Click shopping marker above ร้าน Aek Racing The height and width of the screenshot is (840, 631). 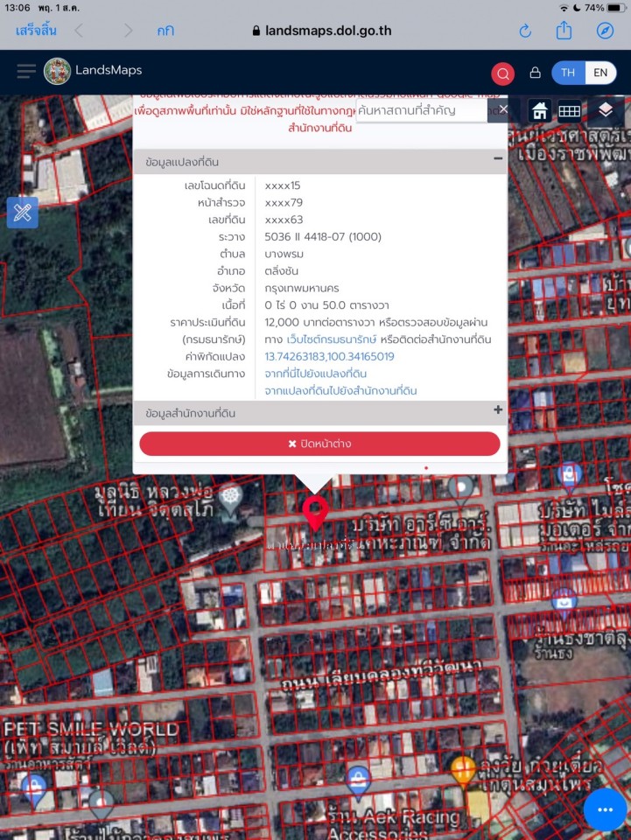359,781
